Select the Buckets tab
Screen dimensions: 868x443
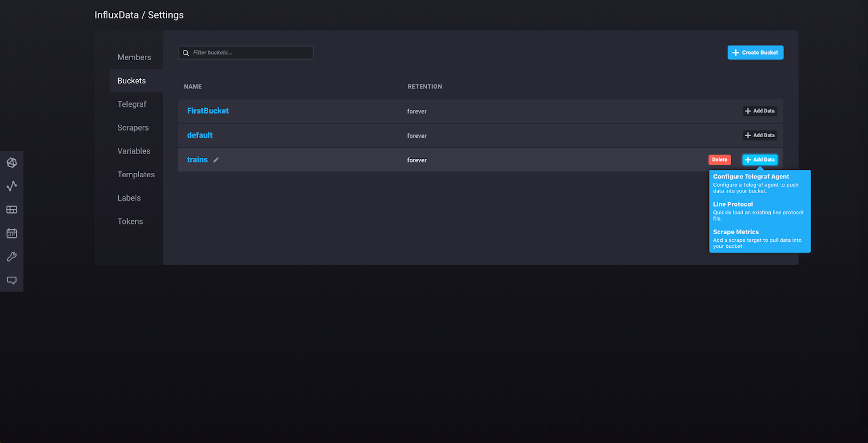tap(132, 81)
